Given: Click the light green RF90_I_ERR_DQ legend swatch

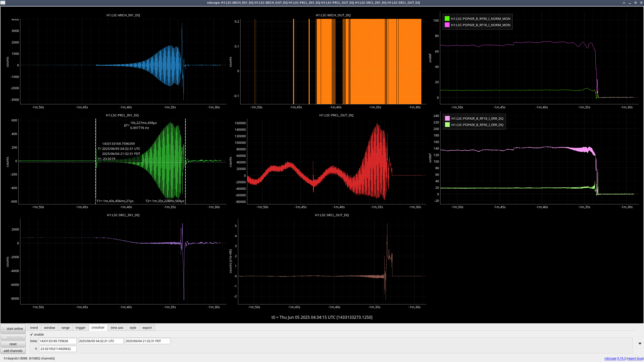Looking at the screenshot, I should click(x=447, y=124).
